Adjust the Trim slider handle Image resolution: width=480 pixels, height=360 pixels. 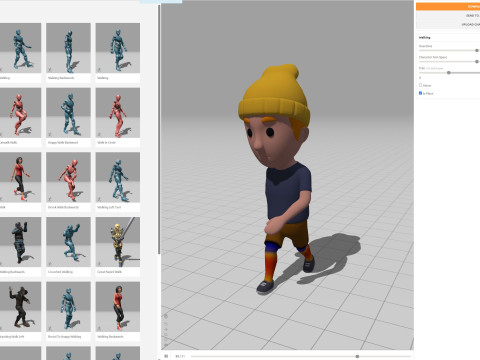449,73
